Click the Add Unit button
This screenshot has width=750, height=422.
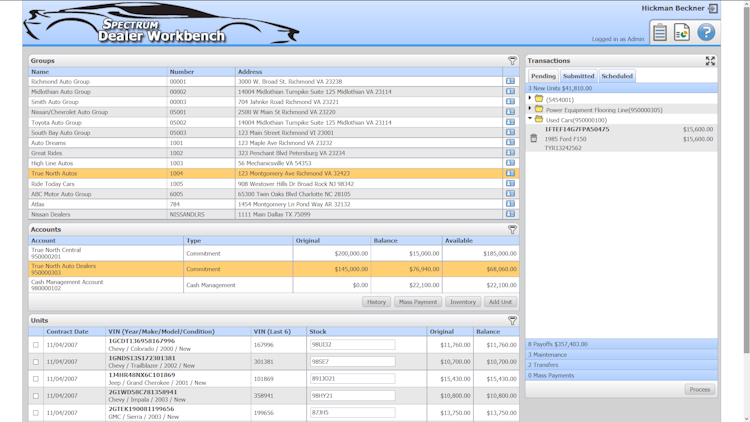coord(500,302)
